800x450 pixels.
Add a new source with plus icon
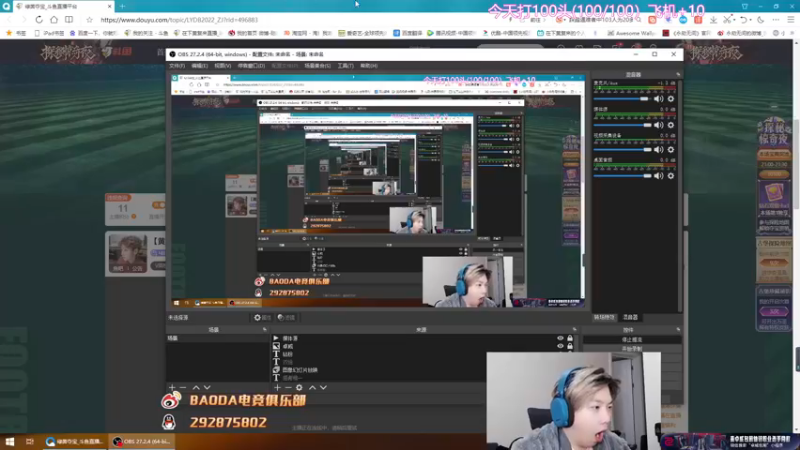click(277, 388)
